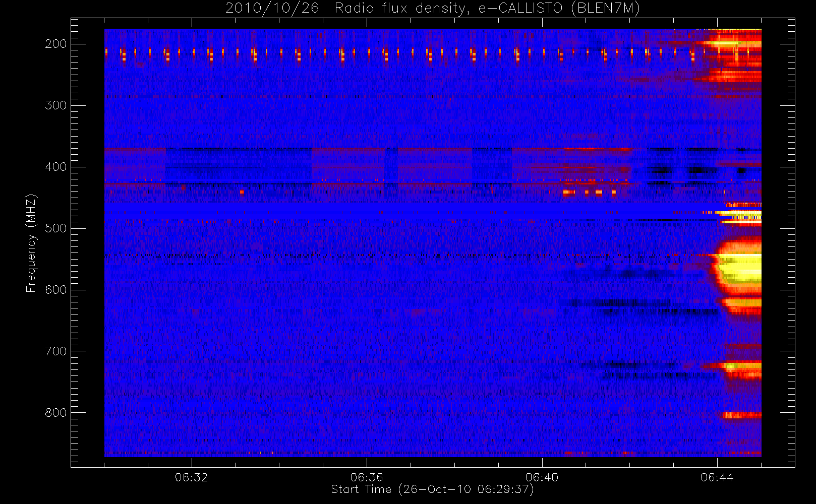Viewport: 816px width, 504px height.
Task: Click the plot title '2010/10/26 Radio flux density, e-CALLISTO (BLEN7M)'
Action: point(432,8)
